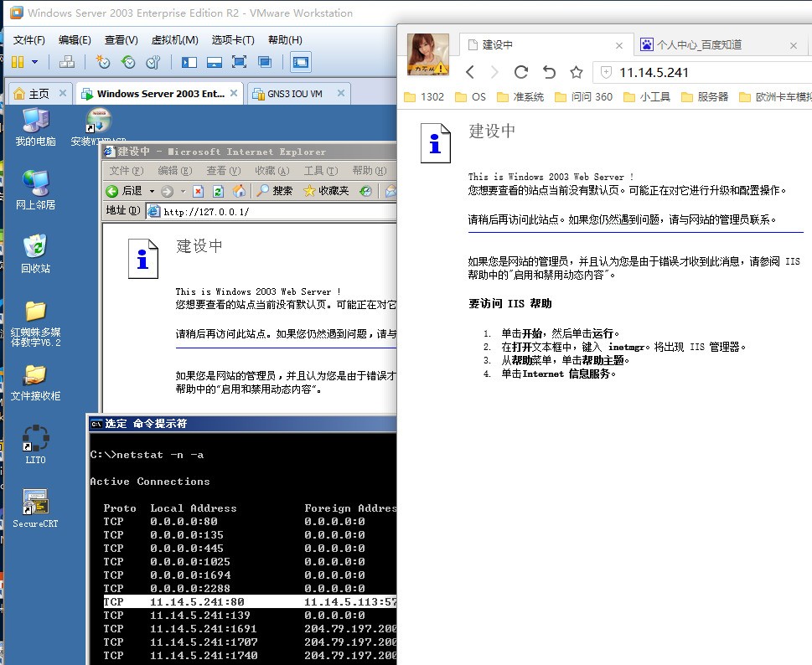
Task: Close the GNS3 IOU VM tab
Action: 341,93
